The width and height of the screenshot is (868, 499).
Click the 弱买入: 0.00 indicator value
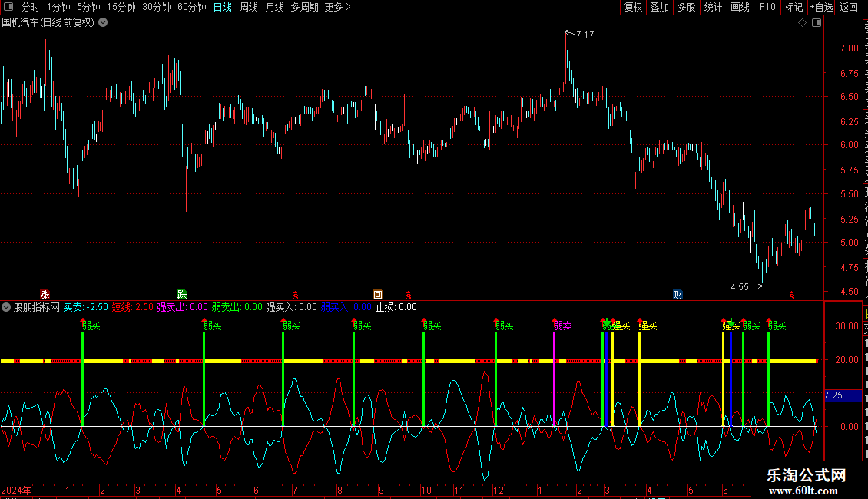click(346, 307)
